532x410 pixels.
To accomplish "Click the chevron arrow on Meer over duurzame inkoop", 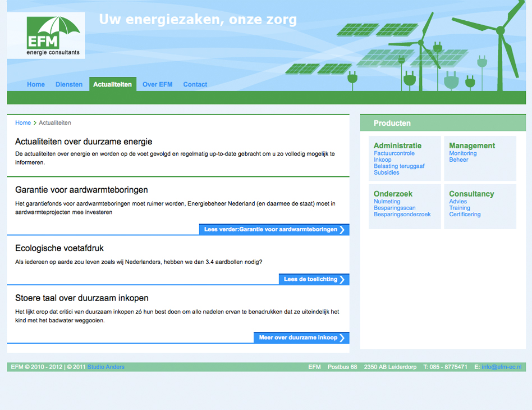I will pyautogui.click(x=342, y=338).
